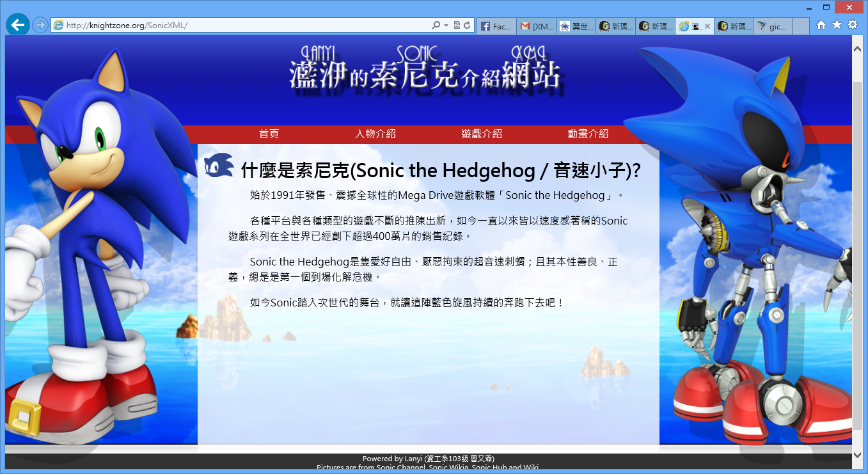Click the IE page icon in the address bar
Image resolution: width=868 pixels, height=474 pixels.
[x=58, y=26]
